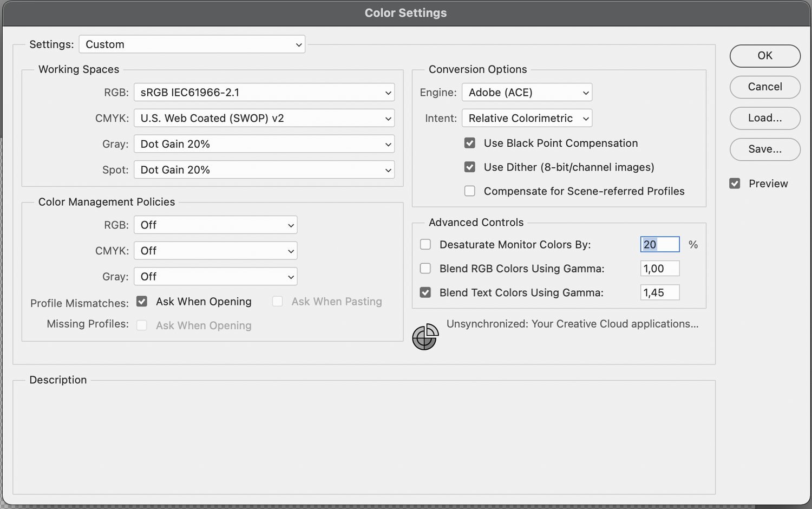Open the Settings preset dropdown
The width and height of the screenshot is (812, 509).
point(192,44)
